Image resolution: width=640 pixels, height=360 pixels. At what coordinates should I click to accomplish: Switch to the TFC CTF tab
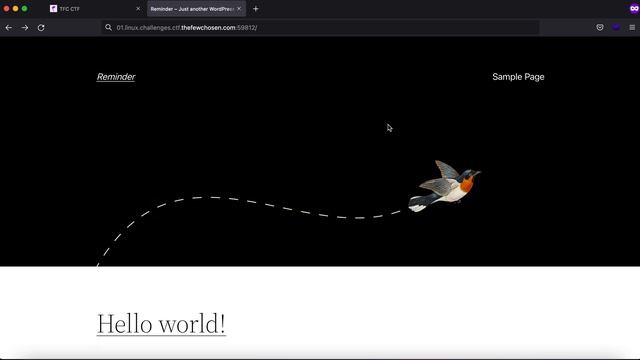(95, 9)
